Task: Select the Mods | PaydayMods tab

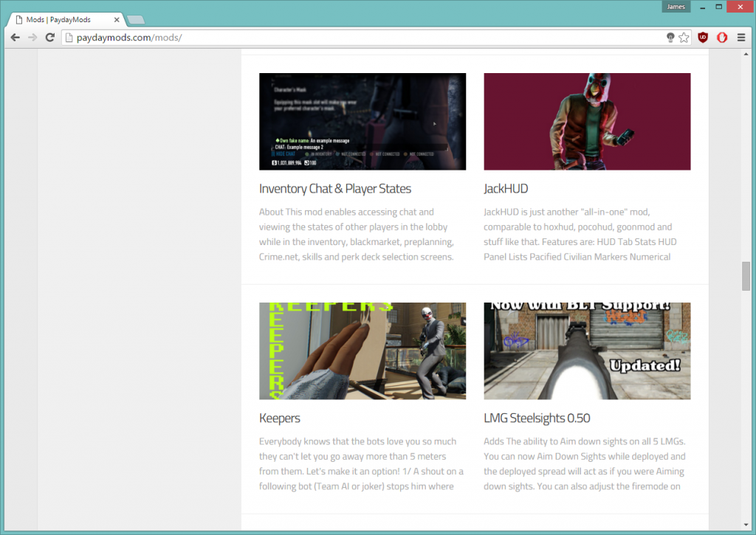Action: [x=67, y=20]
